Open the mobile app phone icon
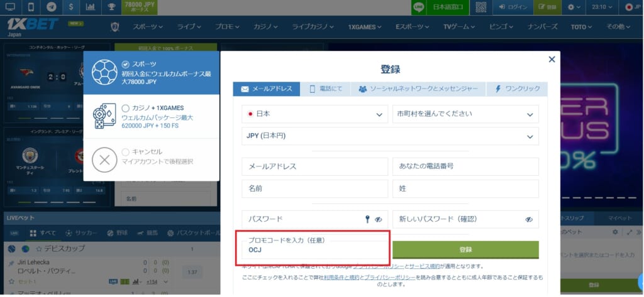 click(31, 7)
